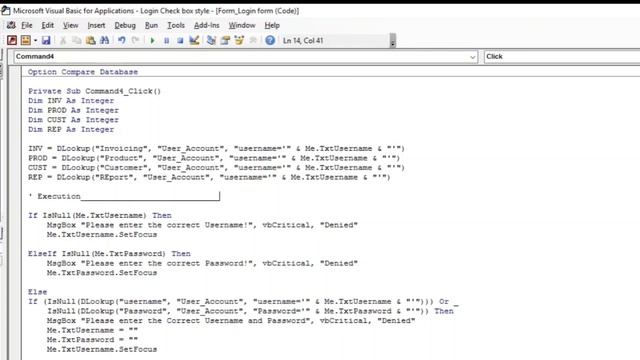Screen dimensions: 640x360
Task: Click the View Microsoft Access icon
Action: click(x=12, y=40)
